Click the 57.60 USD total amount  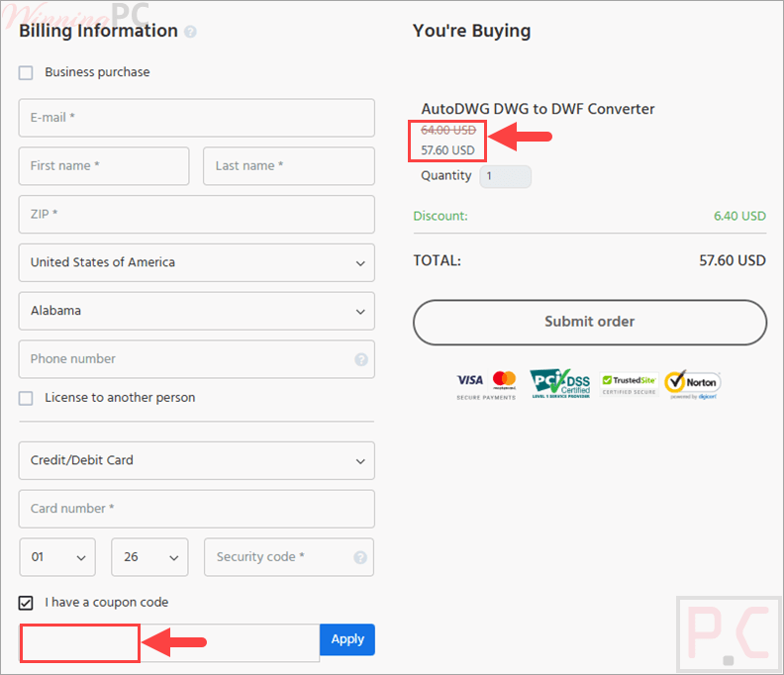click(x=733, y=260)
